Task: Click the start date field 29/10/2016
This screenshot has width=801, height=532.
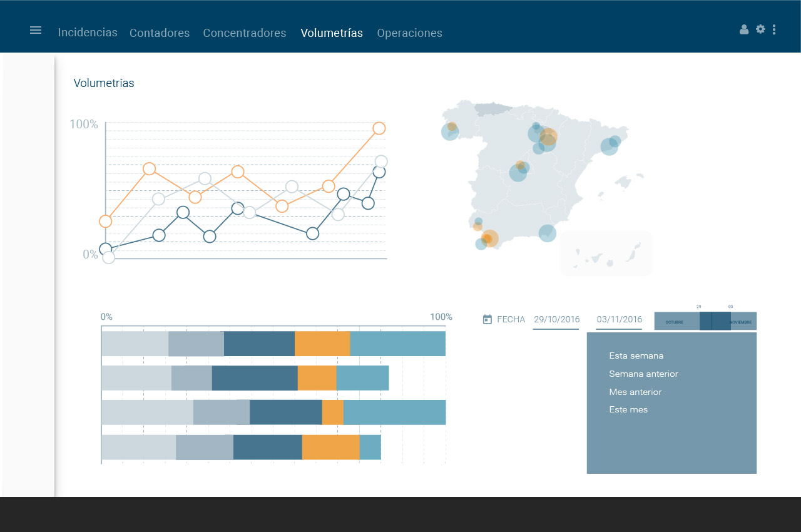Action: pyautogui.click(x=556, y=319)
